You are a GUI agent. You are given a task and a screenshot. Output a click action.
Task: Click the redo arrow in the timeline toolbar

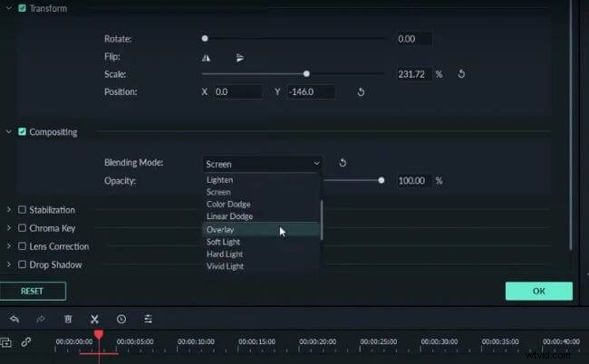[41, 319]
